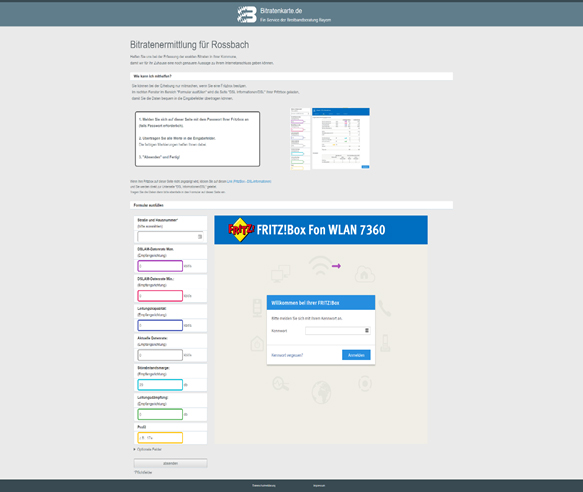Click the yellow Profil input field
Viewport: 583px width, 492px height.
tap(160, 438)
